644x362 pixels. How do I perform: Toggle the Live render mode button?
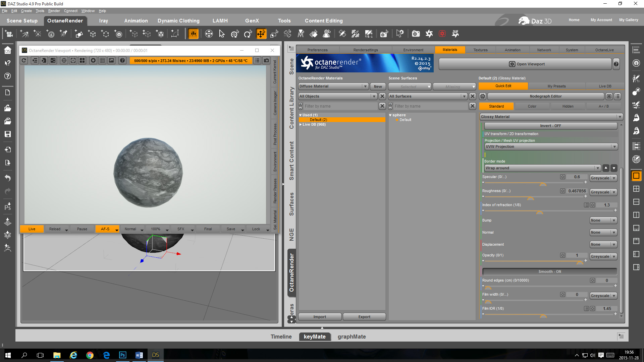[x=32, y=229]
